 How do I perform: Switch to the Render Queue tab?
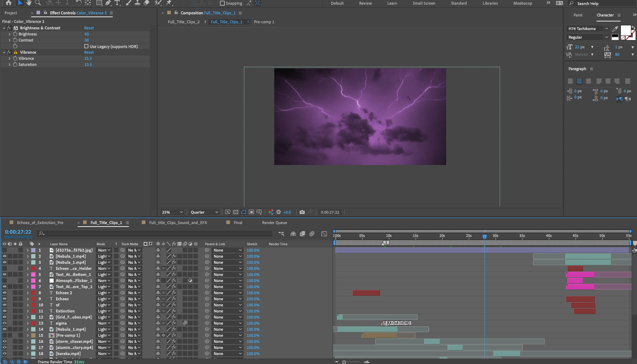click(274, 223)
